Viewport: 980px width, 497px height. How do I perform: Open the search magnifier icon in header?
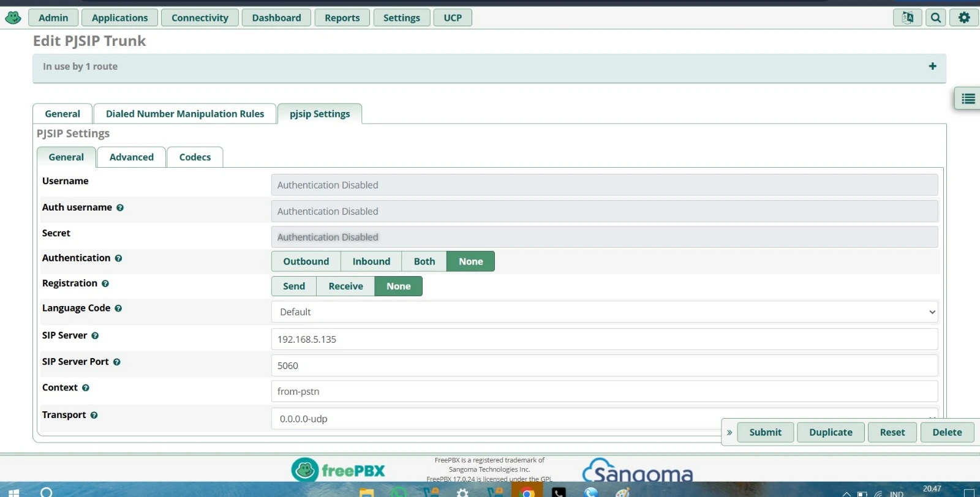pos(936,18)
